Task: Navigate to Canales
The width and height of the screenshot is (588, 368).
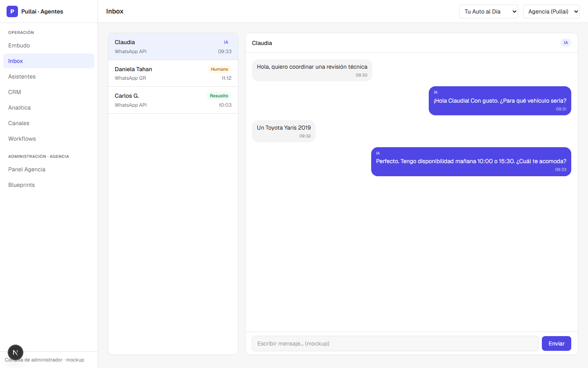Action: [x=49, y=123]
